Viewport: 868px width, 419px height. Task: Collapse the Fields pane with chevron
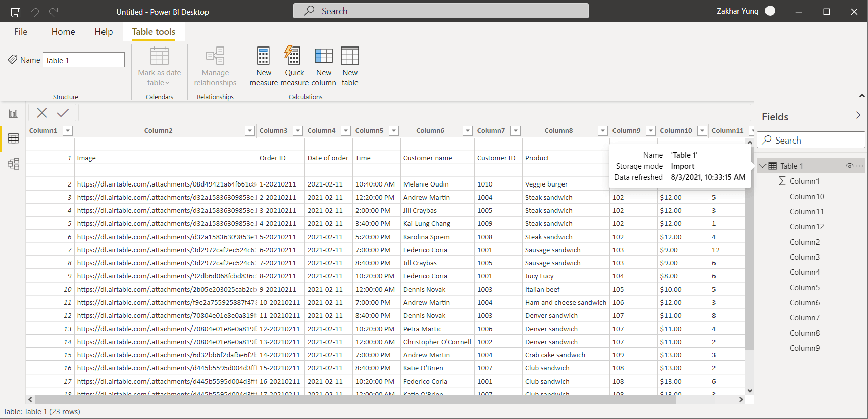[x=858, y=115]
